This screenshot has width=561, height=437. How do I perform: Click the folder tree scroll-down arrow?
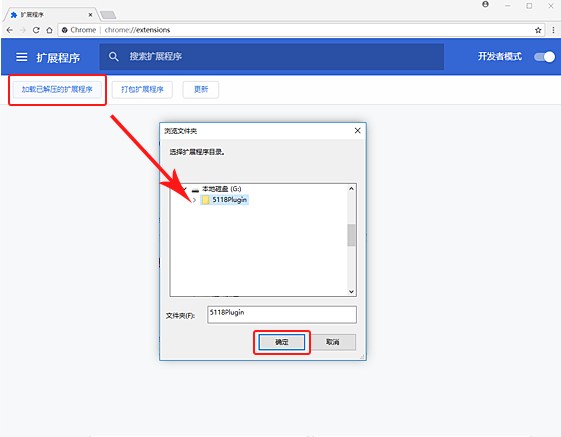click(x=351, y=292)
